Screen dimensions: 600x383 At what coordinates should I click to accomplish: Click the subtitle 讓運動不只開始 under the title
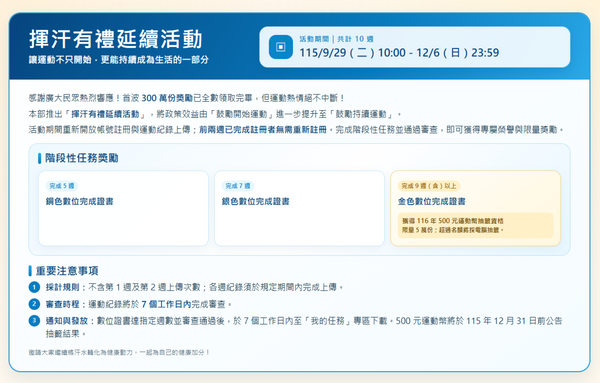tap(60, 60)
